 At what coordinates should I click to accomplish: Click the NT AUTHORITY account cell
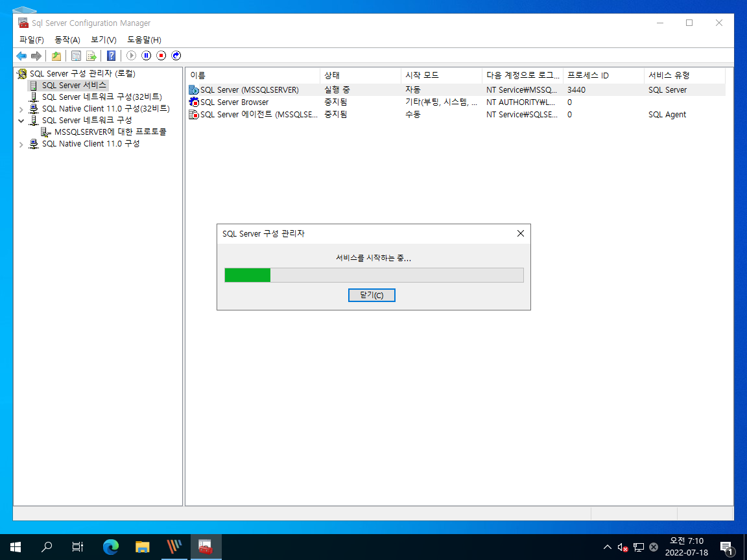coord(521,102)
